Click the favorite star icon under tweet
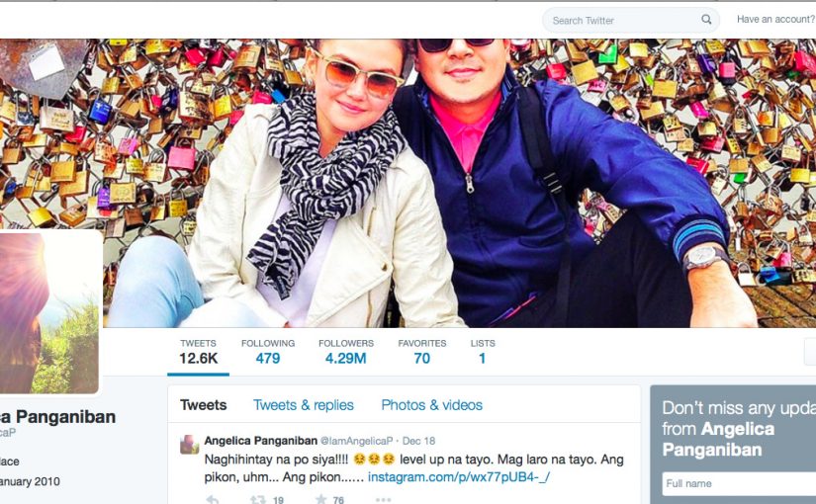The height and width of the screenshot is (504, 816). pos(321,499)
